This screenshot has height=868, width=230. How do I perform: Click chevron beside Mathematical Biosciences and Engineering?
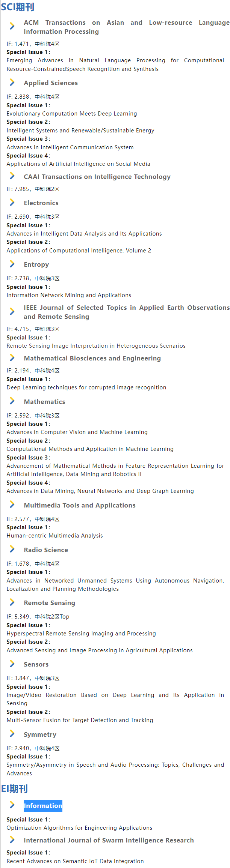coord(12,358)
